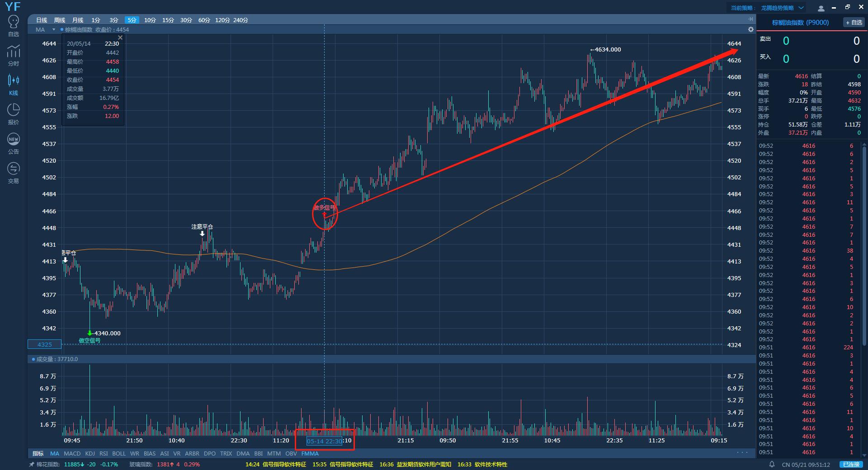Select the MACD indicator
The height and width of the screenshot is (470, 868).
click(x=72, y=453)
